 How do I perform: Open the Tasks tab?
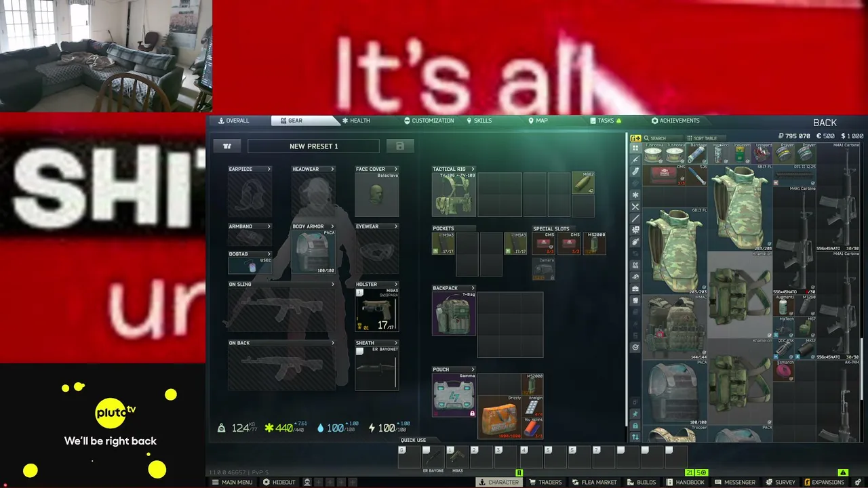(606, 121)
